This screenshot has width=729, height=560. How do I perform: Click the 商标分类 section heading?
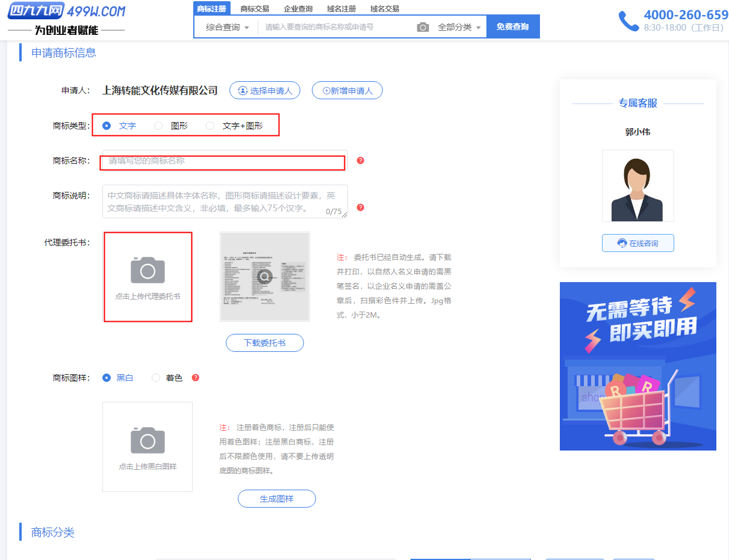pos(53,532)
